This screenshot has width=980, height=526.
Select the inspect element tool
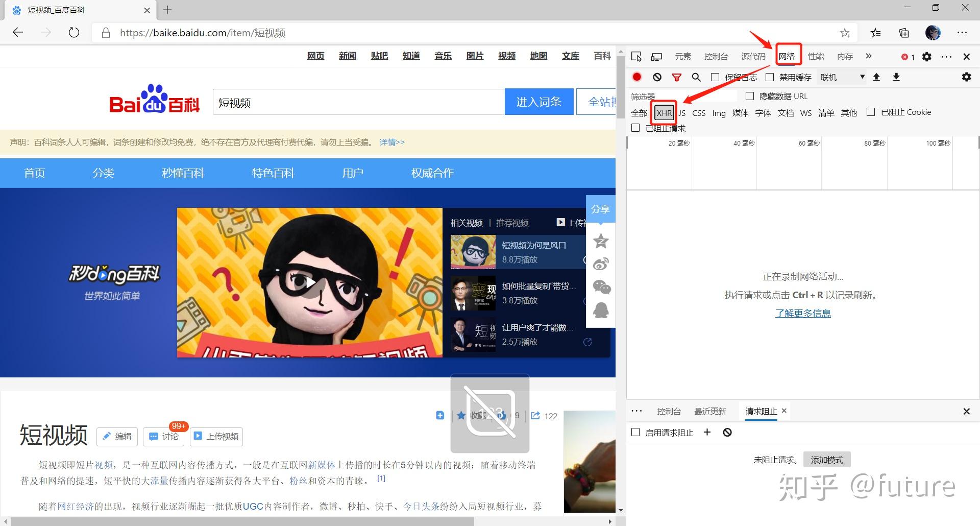636,56
